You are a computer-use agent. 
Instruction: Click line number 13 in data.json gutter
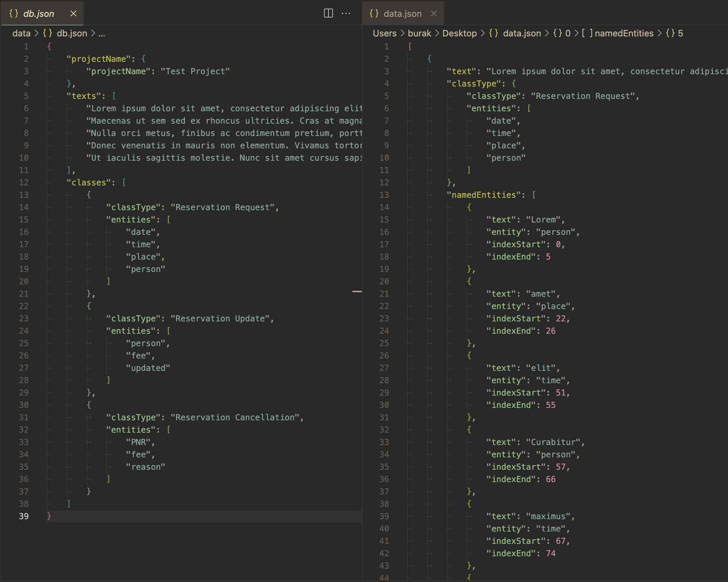pos(384,195)
